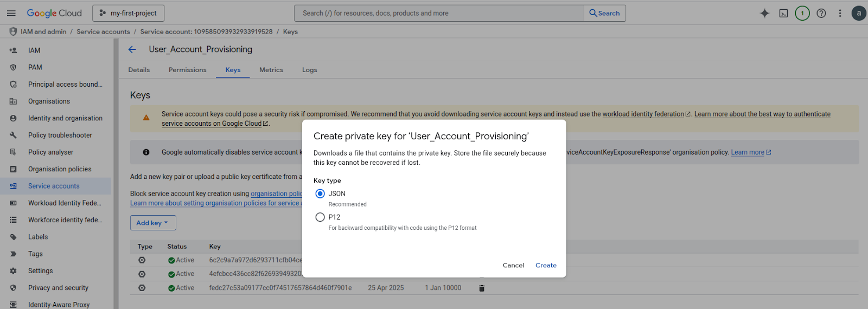
Task: Select the JSON key type option
Action: (x=320, y=194)
